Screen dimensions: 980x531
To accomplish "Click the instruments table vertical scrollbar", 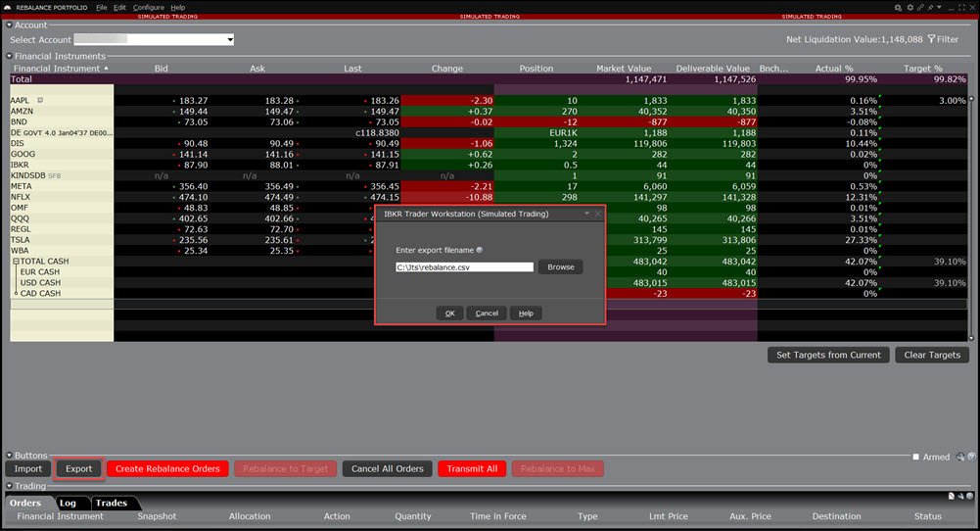I will (971, 217).
